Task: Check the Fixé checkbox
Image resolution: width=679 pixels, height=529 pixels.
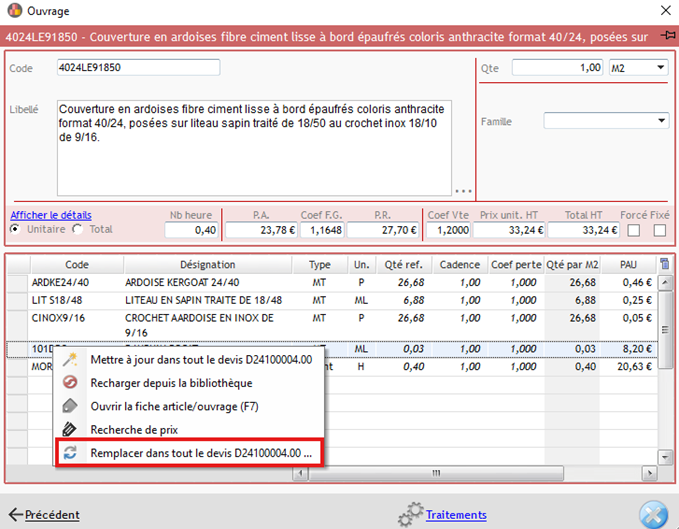Action: point(660,230)
